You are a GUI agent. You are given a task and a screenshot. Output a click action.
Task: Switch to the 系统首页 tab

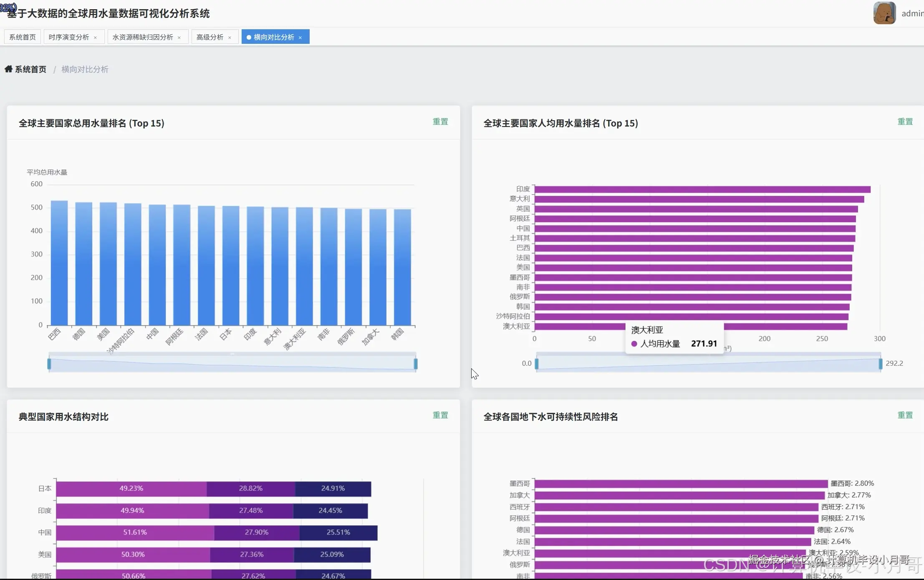23,37
